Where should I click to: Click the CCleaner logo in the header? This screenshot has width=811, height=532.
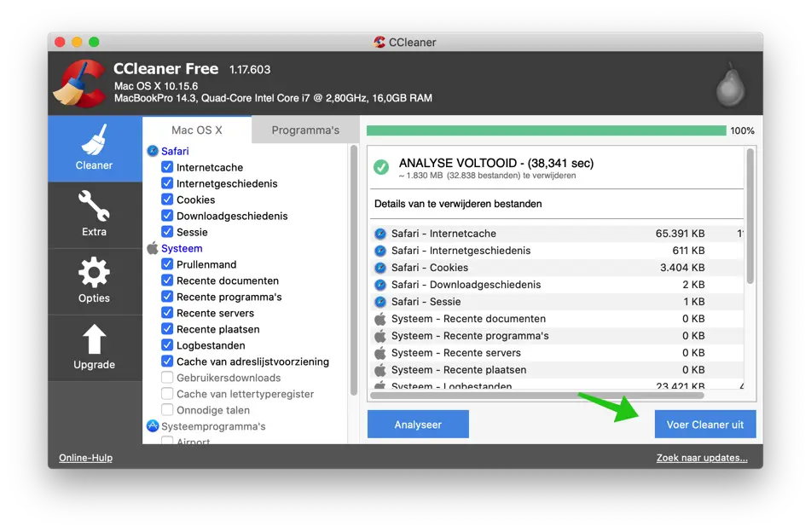[x=79, y=84]
